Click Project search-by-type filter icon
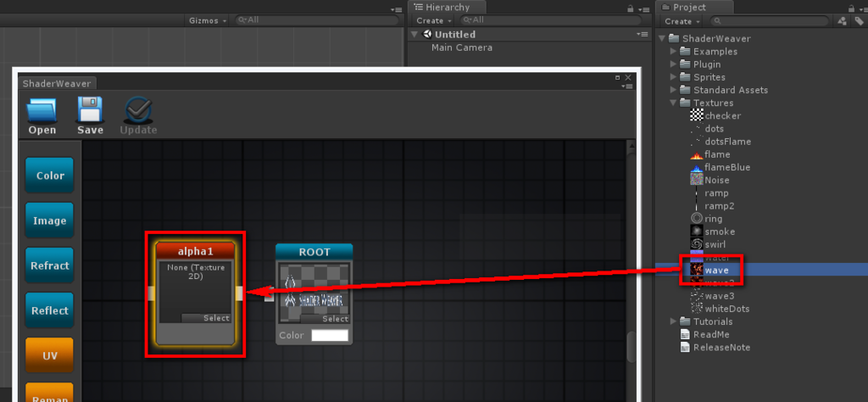Image resolution: width=868 pixels, height=402 pixels. 843,21
